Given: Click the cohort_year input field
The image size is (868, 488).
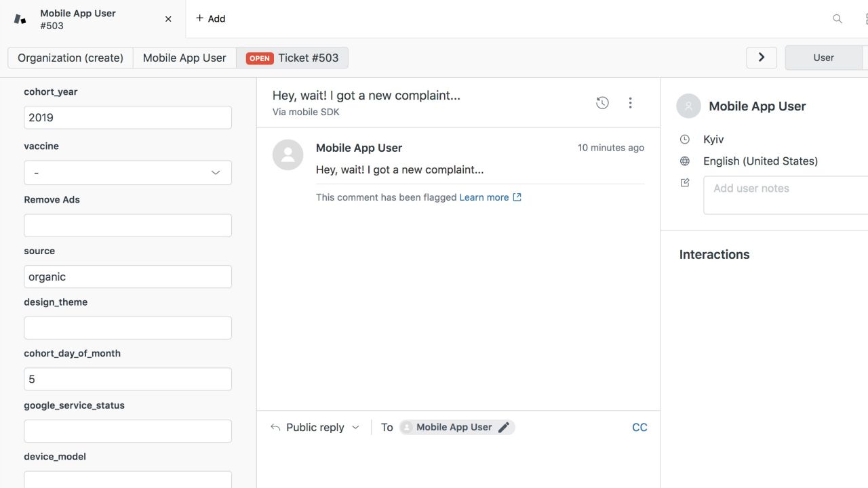Looking at the screenshot, I should pyautogui.click(x=127, y=117).
